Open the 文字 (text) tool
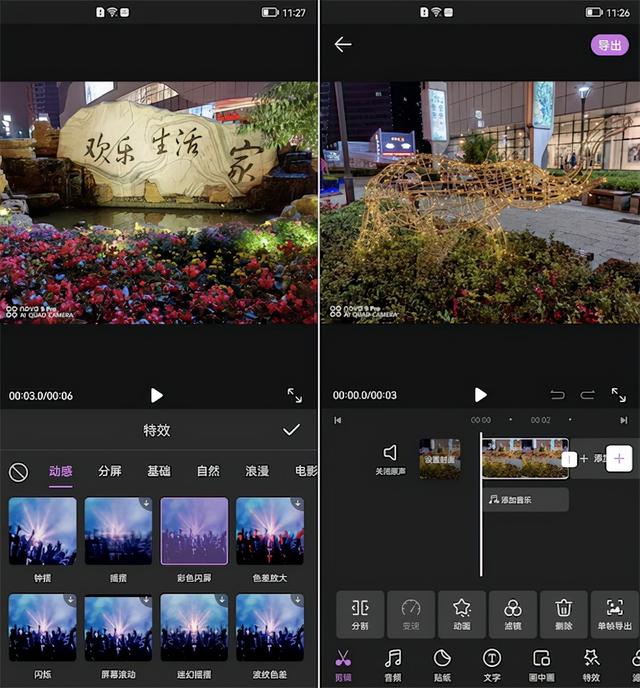640x688 pixels. click(492, 664)
